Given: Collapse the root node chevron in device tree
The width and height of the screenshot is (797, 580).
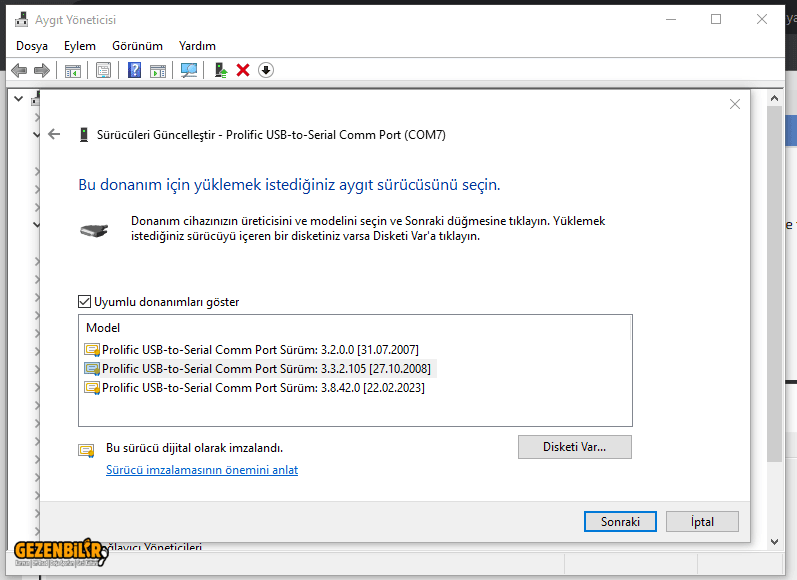Looking at the screenshot, I should click(19, 99).
